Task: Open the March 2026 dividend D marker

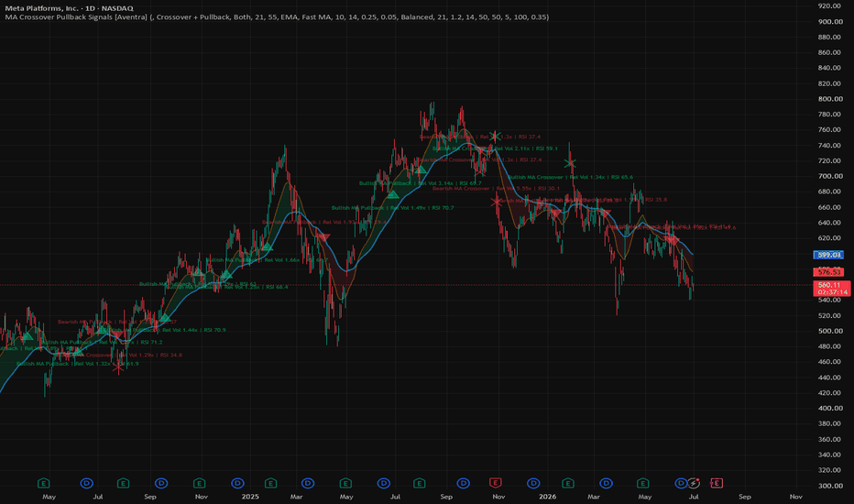Action: click(607, 483)
